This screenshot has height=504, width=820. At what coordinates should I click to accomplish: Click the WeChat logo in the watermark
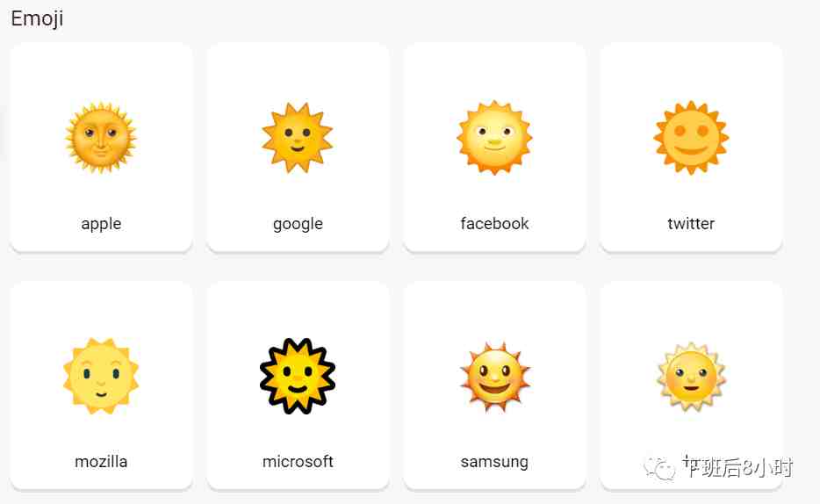point(659,468)
